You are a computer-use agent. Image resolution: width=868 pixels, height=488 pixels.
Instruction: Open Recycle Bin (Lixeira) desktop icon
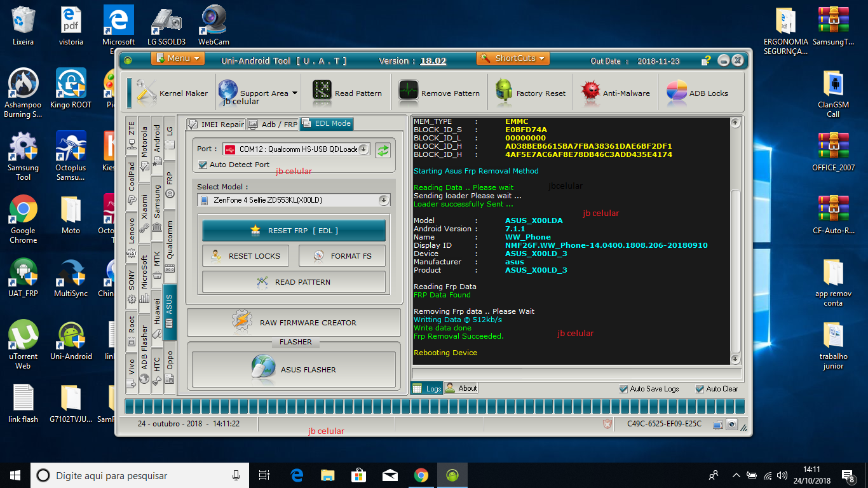(24, 26)
